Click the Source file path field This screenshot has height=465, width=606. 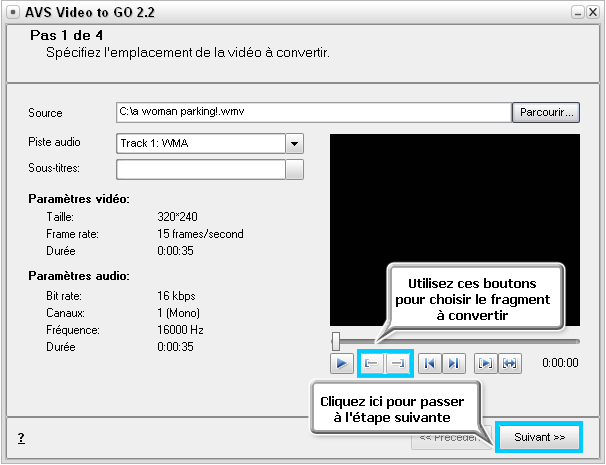(x=314, y=112)
